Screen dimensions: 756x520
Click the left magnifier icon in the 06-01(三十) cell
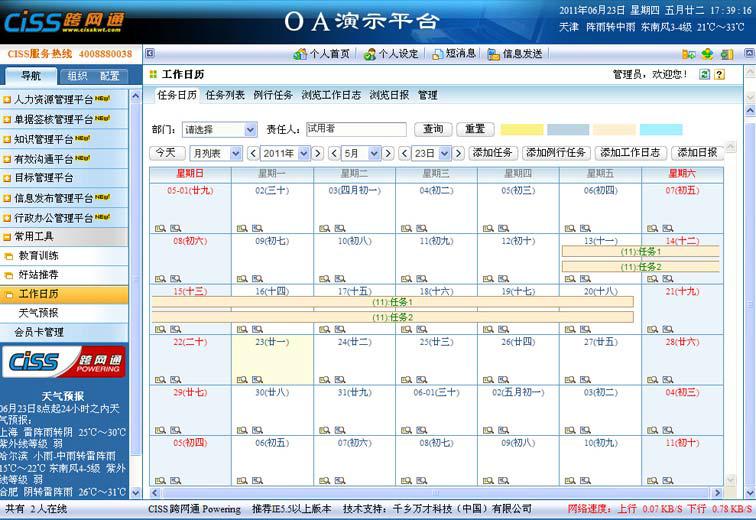(406, 430)
